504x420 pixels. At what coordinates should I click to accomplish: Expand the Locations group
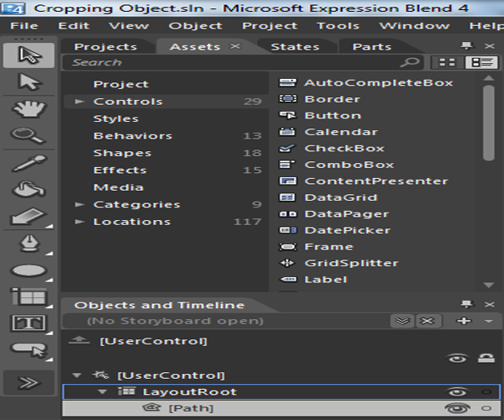coord(79,222)
